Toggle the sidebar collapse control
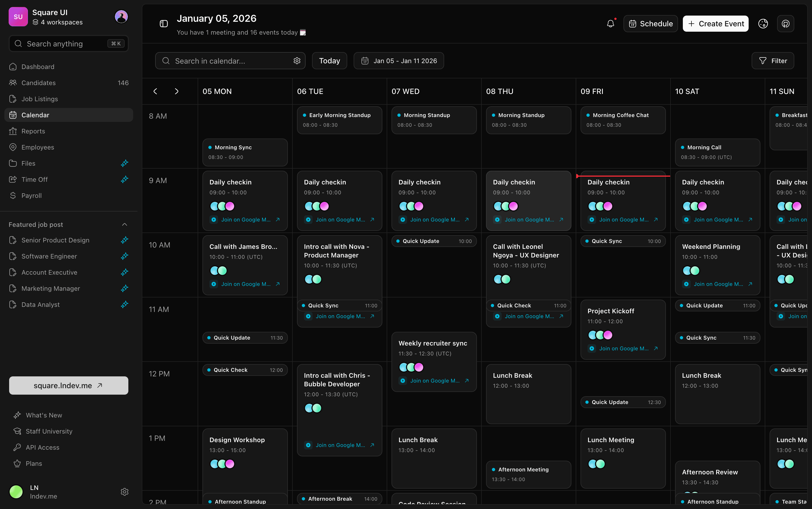This screenshot has height=509, width=812. tap(164, 24)
